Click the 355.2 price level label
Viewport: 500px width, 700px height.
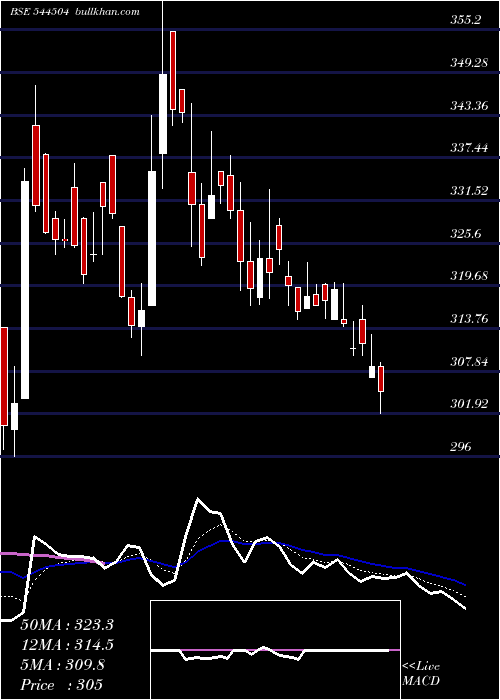[466, 20]
